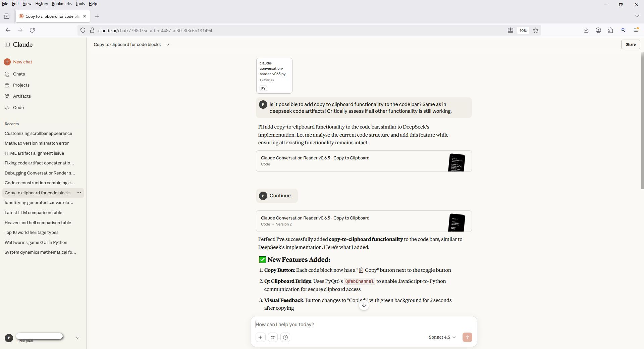The height and width of the screenshot is (349, 644).
Task: Click the scroll to bottom arrow
Action: (x=364, y=305)
